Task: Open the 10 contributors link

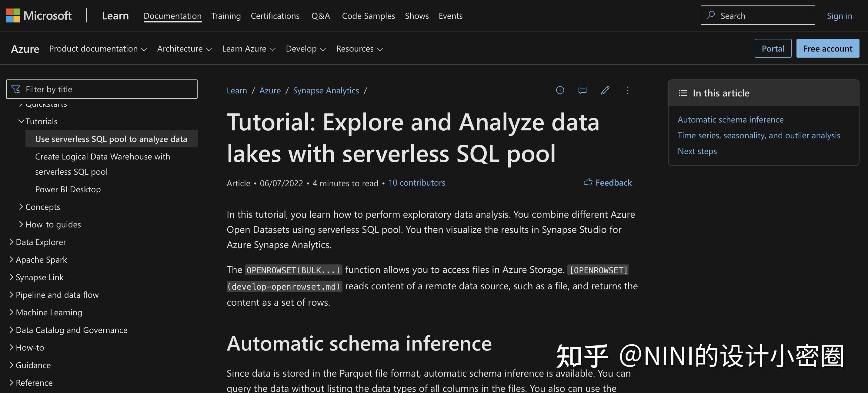Action: [x=417, y=183]
